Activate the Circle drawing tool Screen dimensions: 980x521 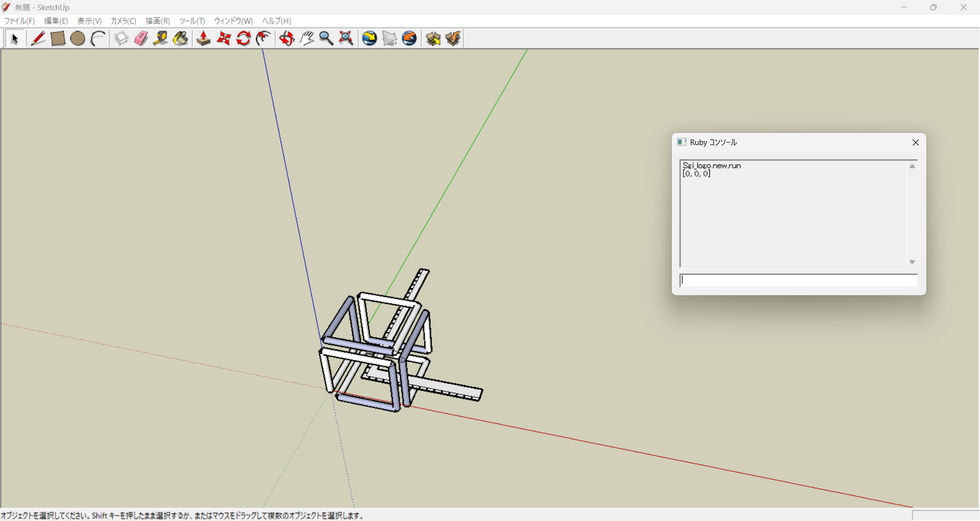[x=78, y=39]
